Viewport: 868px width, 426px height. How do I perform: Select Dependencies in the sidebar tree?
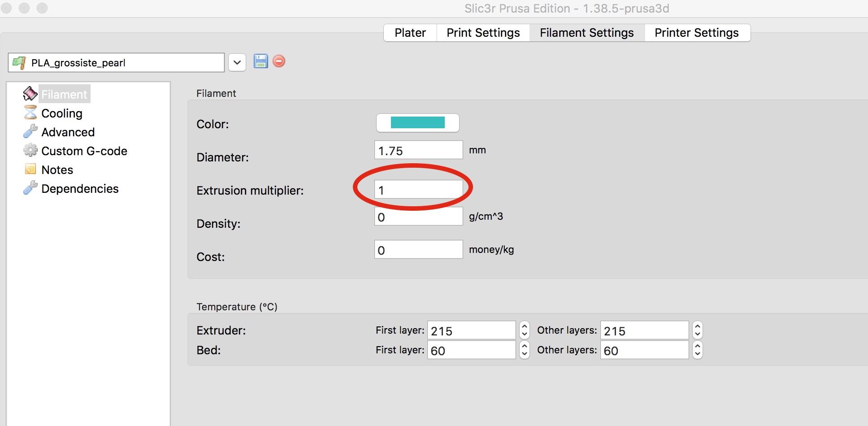click(x=80, y=189)
